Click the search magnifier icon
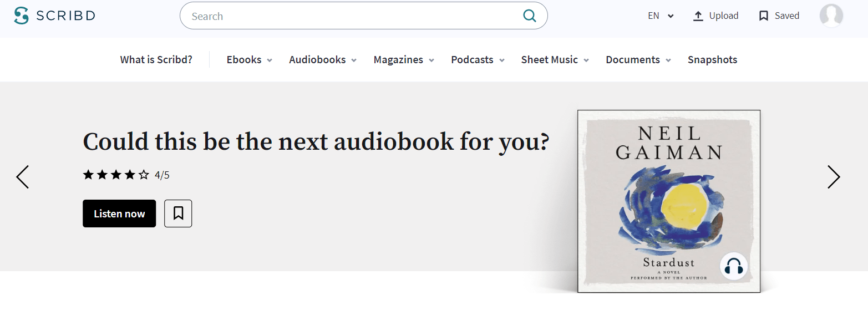The height and width of the screenshot is (310, 868). (530, 16)
